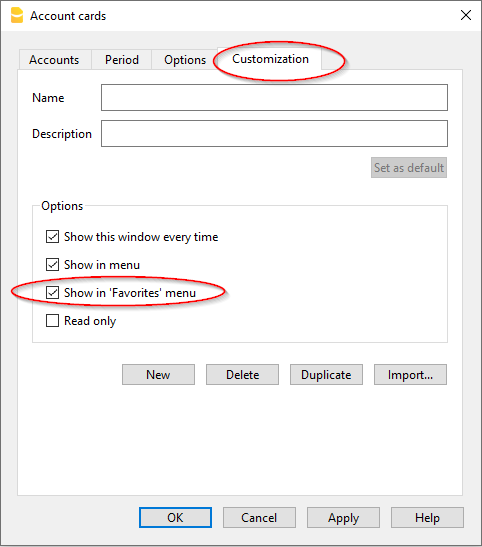482x547 pixels.
Task: Click the Set as default button
Action: tap(409, 167)
